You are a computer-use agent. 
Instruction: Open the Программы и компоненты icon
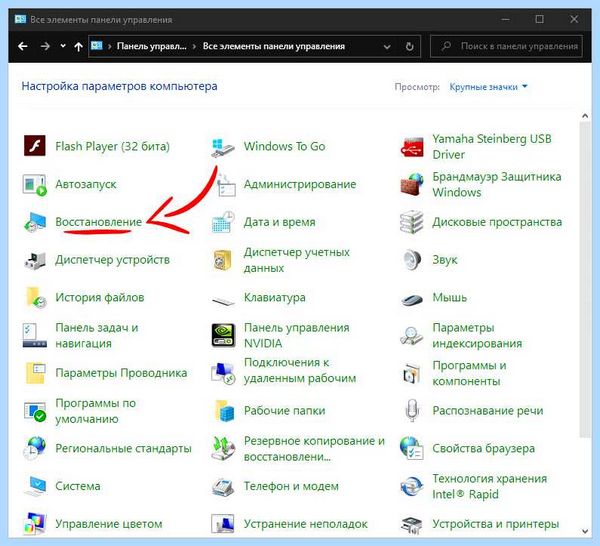click(412, 373)
